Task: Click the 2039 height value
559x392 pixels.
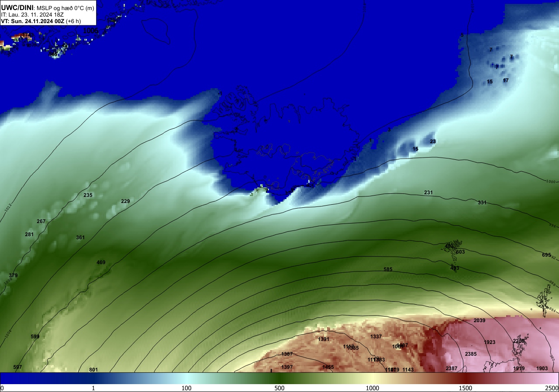Action: [x=480, y=320]
